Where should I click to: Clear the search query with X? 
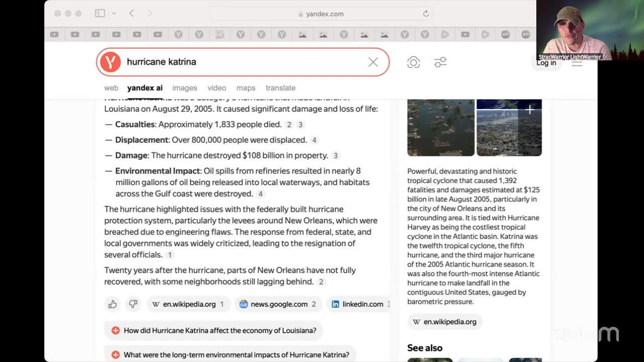[373, 62]
